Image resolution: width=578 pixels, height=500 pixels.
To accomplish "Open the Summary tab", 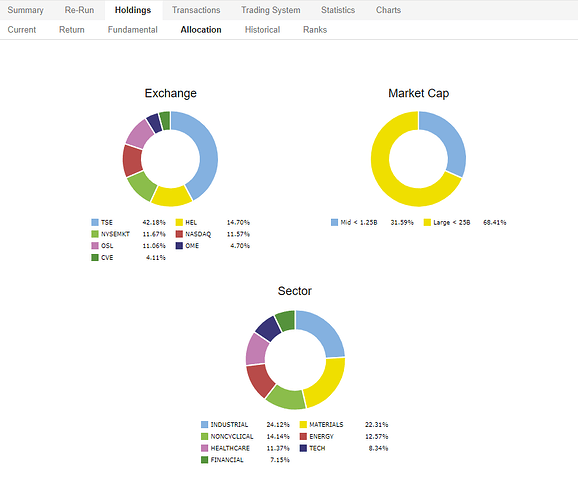I will click(x=25, y=10).
